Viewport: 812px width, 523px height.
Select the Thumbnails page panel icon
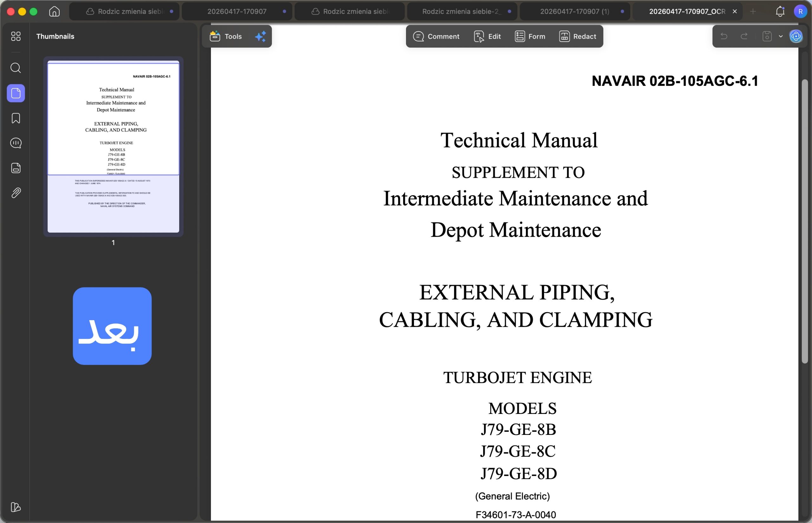pos(16,93)
